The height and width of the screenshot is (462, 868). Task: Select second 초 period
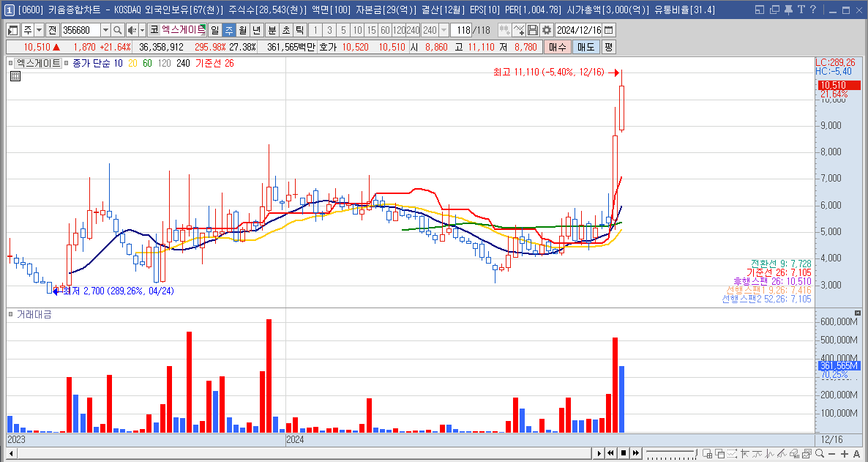[x=285, y=30]
